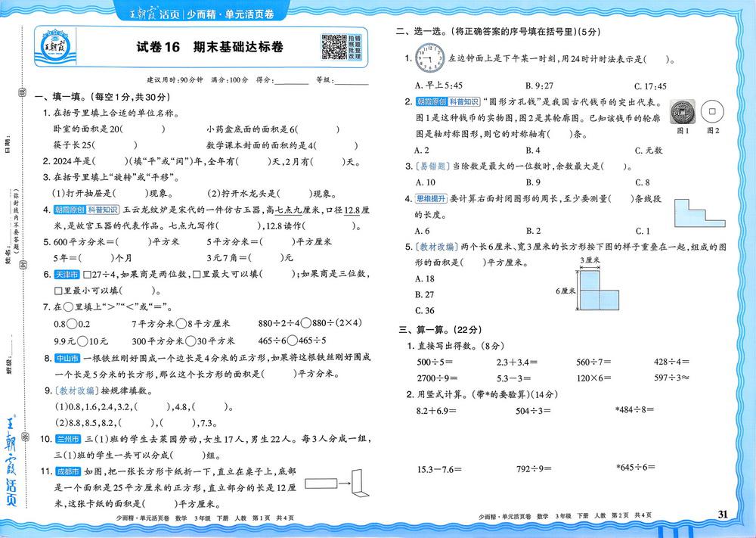Select option A. 18 in question 5

[x=425, y=279]
